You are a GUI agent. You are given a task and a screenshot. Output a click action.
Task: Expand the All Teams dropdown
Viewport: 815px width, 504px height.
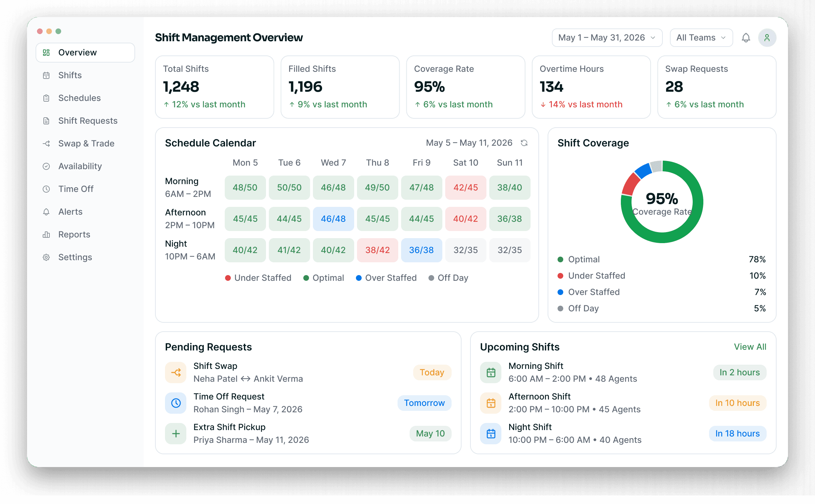701,38
